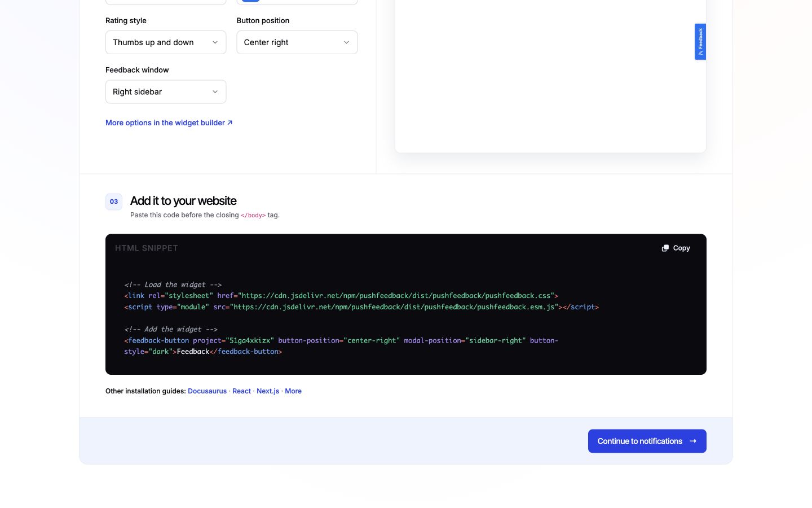Click the closing body tag code text
Screen dimensions: 812x508
pyautogui.click(x=253, y=215)
